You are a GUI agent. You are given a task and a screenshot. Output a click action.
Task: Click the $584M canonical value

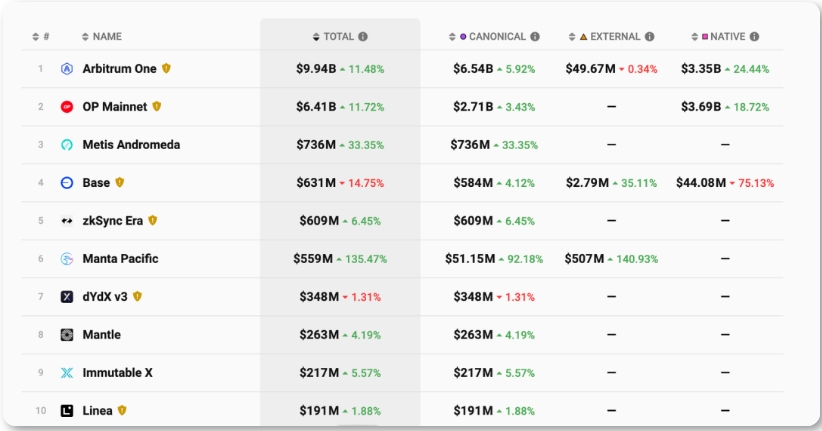[473, 183]
